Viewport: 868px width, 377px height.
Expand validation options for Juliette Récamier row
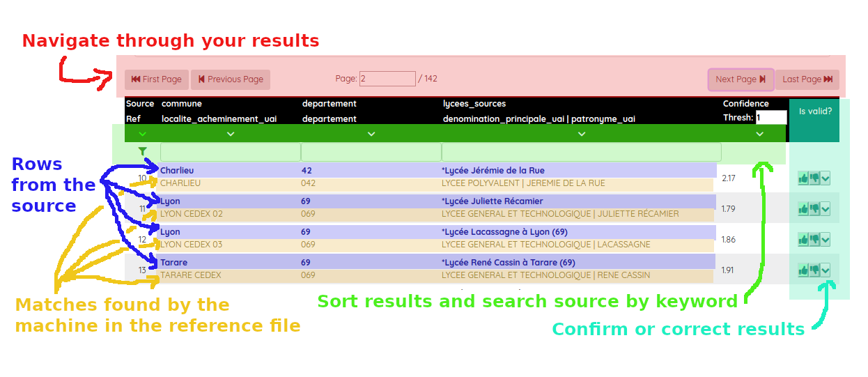pos(826,208)
